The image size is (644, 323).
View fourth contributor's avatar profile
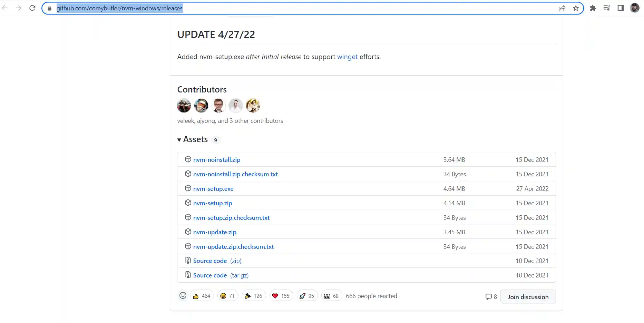(x=236, y=106)
